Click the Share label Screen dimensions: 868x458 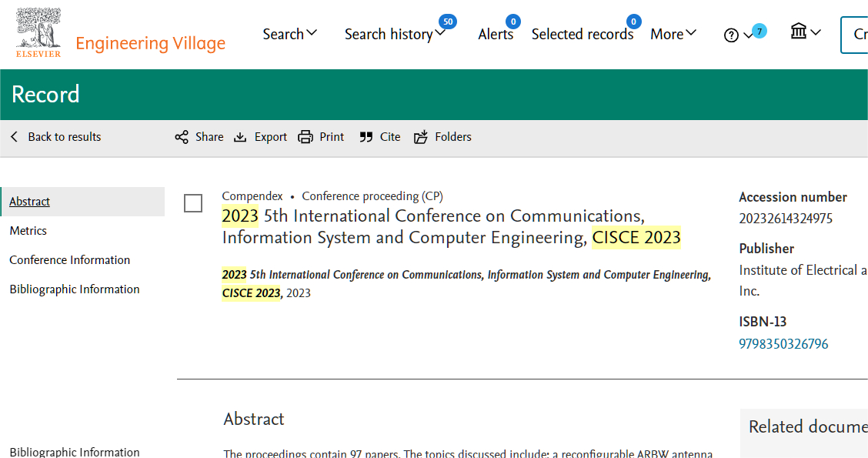[209, 137]
